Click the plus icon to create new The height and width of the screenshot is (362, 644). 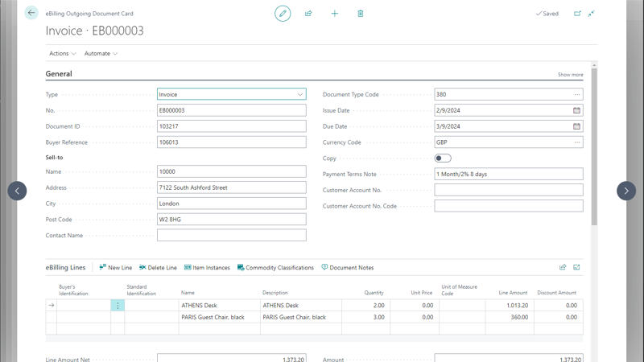[335, 14]
